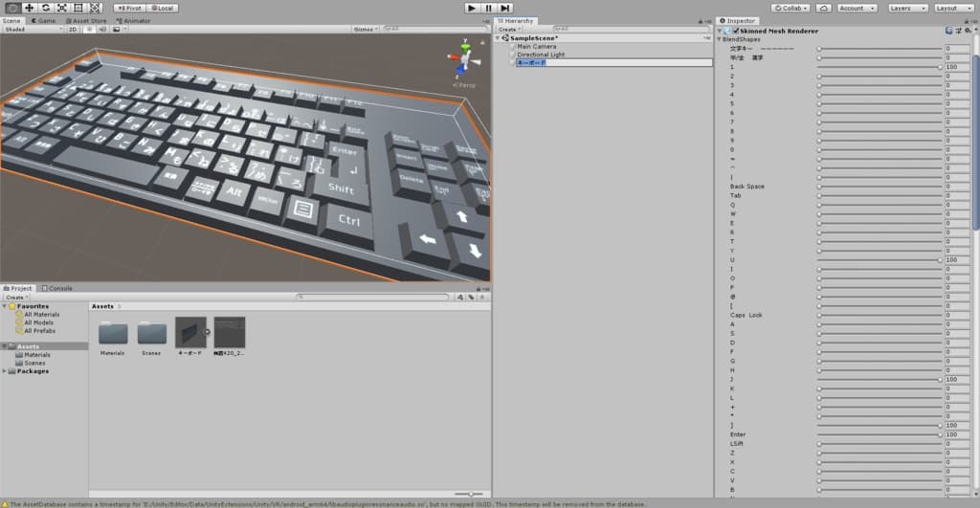The image size is (980, 508).
Task: Select the Rect Transform tool
Action: click(x=78, y=8)
